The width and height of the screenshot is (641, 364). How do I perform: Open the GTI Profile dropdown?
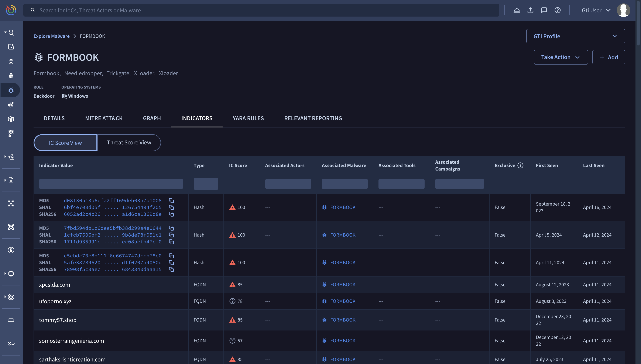click(576, 36)
